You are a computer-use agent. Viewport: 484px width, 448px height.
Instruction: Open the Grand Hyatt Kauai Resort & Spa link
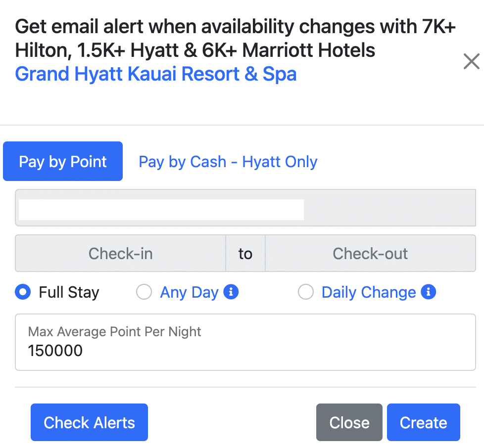pos(156,74)
